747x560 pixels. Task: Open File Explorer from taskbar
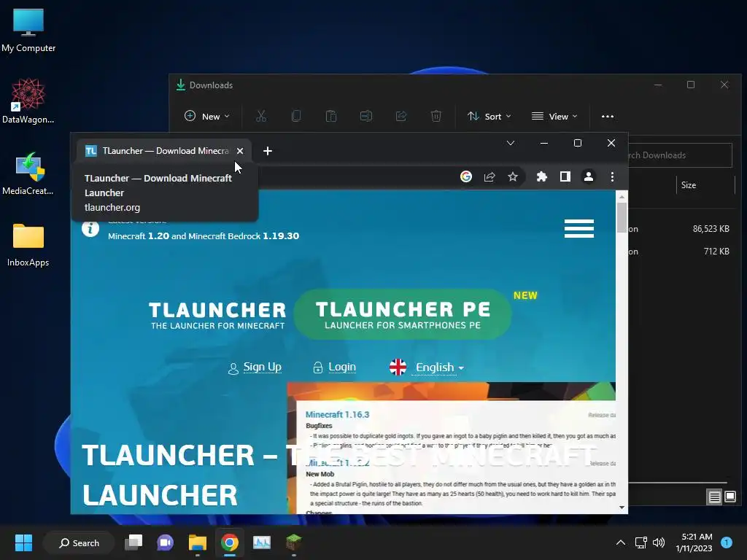coord(197,542)
